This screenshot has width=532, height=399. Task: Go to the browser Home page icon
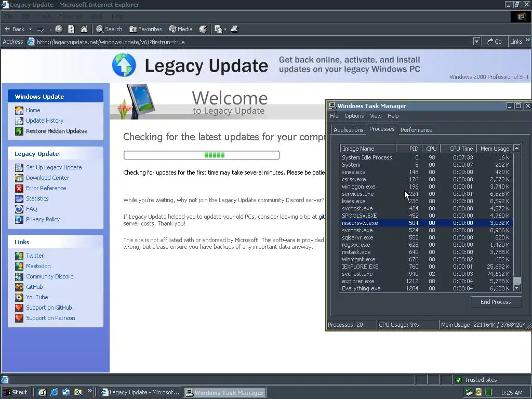click(x=84, y=29)
